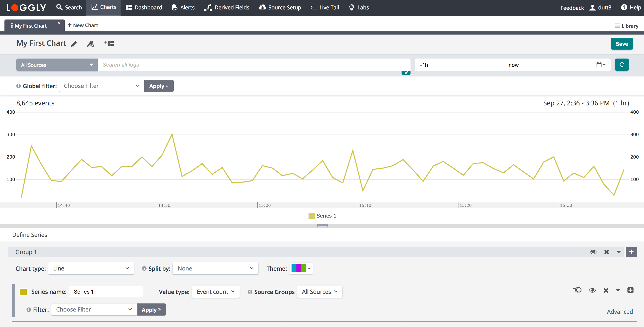Image resolution: width=644 pixels, height=327 pixels.
Task: Click the Split by info icon
Action: tap(144, 268)
